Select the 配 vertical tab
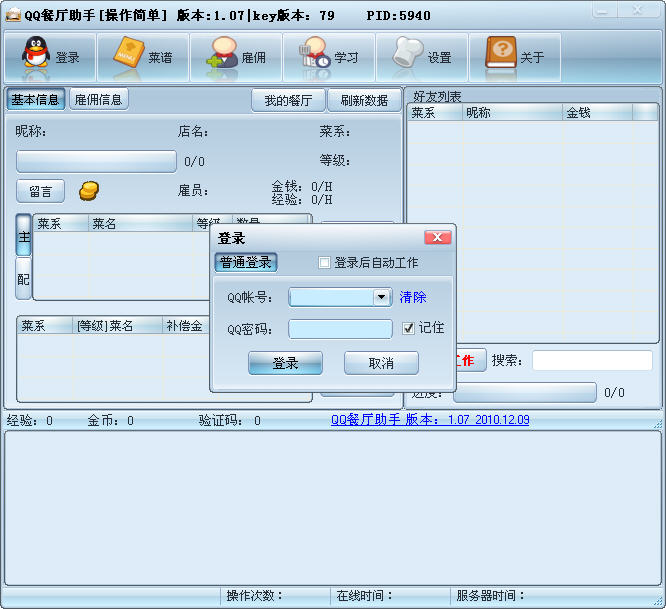Viewport: 666px width, 609px height. pyautogui.click(x=23, y=279)
